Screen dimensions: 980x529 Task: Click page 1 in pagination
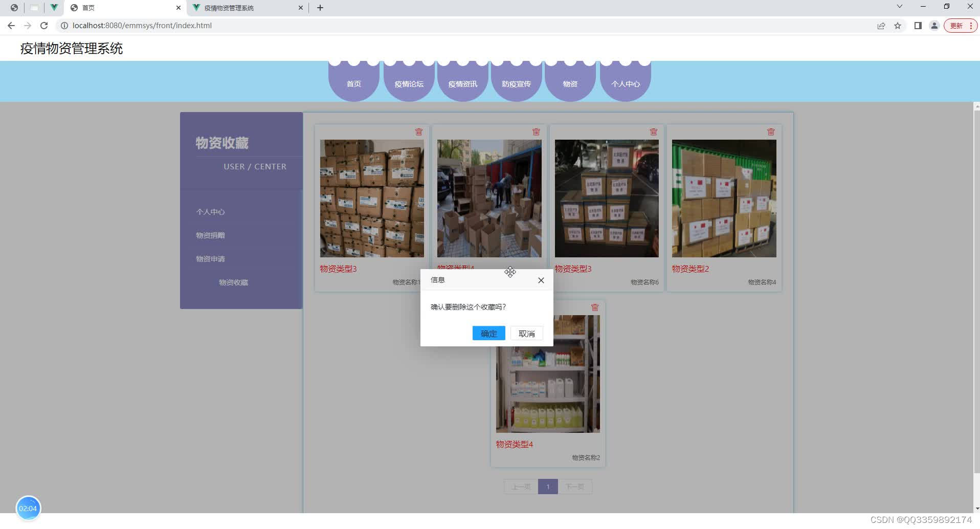[x=548, y=487]
